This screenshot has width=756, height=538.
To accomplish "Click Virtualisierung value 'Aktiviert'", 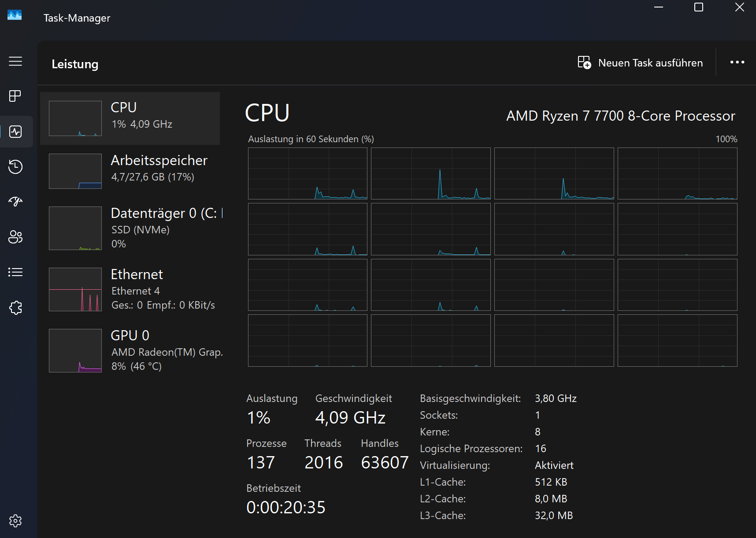I will click(x=554, y=465).
